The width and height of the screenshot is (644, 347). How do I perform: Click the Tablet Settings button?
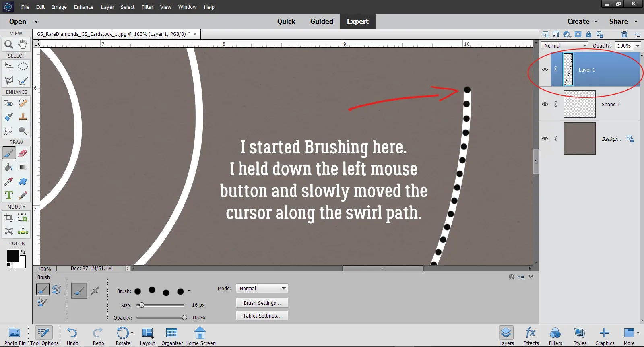point(262,316)
